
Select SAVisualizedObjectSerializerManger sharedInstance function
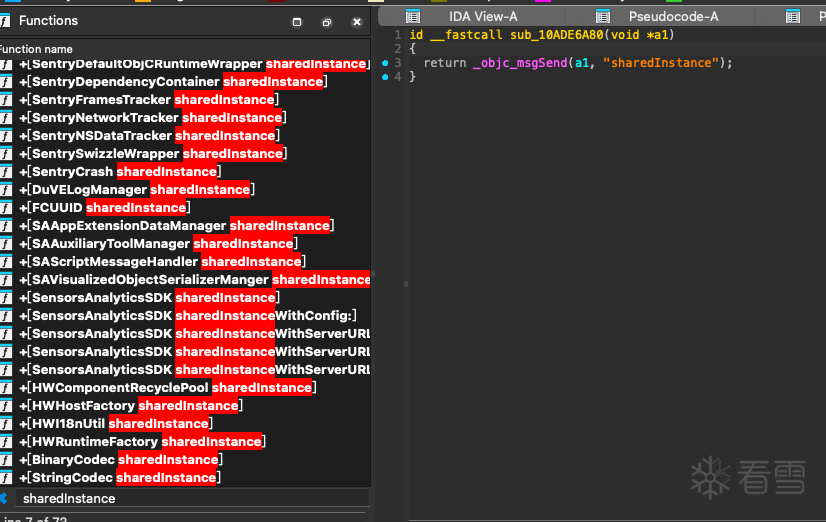point(185,279)
